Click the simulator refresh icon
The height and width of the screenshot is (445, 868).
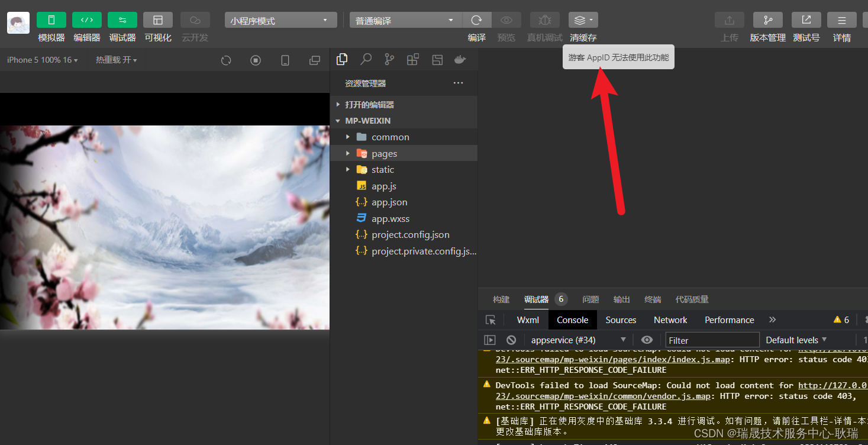(x=226, y=60)
